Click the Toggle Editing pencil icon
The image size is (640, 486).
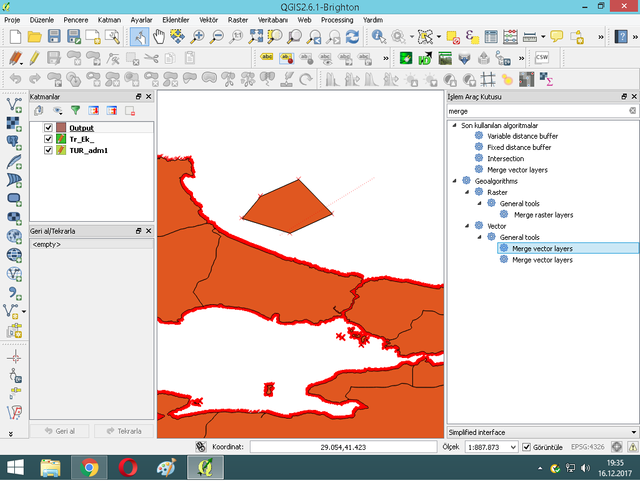pos(35,58)
